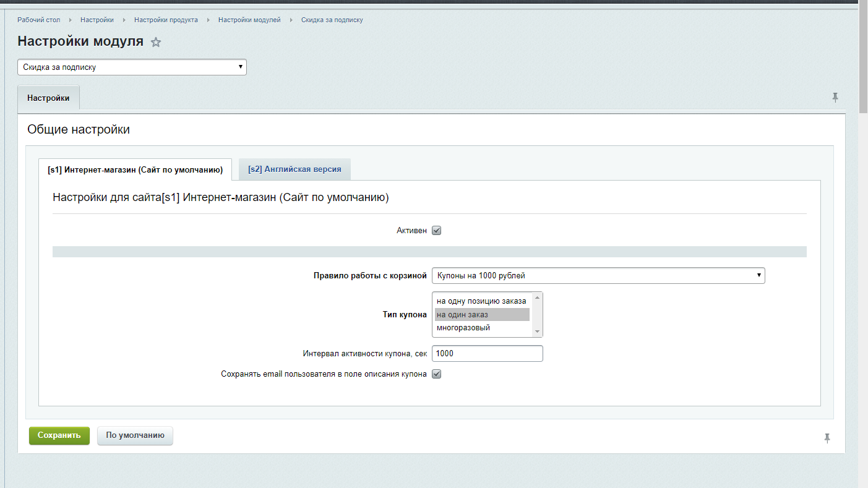
Task: Click the pin icon right of the По умолчанию button
Action: pyautogui.click(x=827, y=438)
